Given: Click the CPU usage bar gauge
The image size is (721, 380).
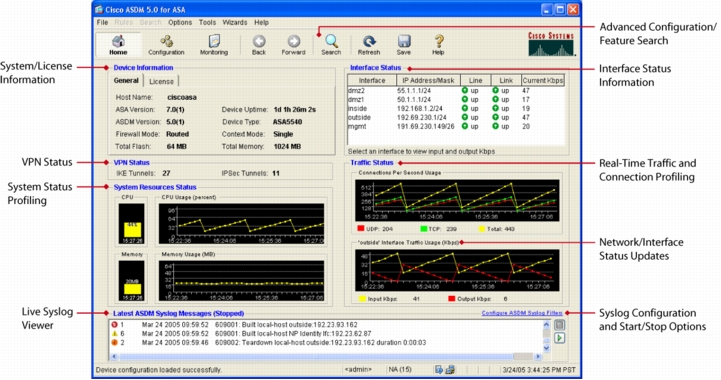Looking at the screenshot, I should pyautogui.click(x=132, y=224).
